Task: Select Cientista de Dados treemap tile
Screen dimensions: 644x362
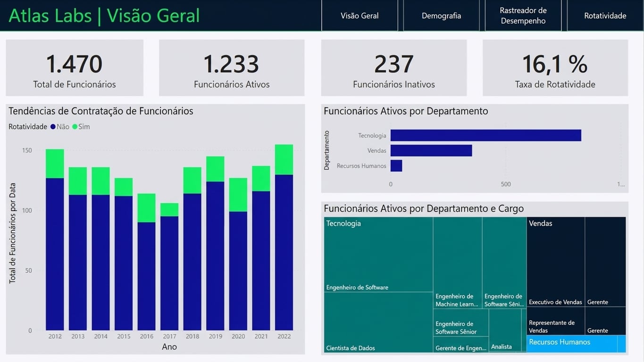Action: click(x=378, y=322)
